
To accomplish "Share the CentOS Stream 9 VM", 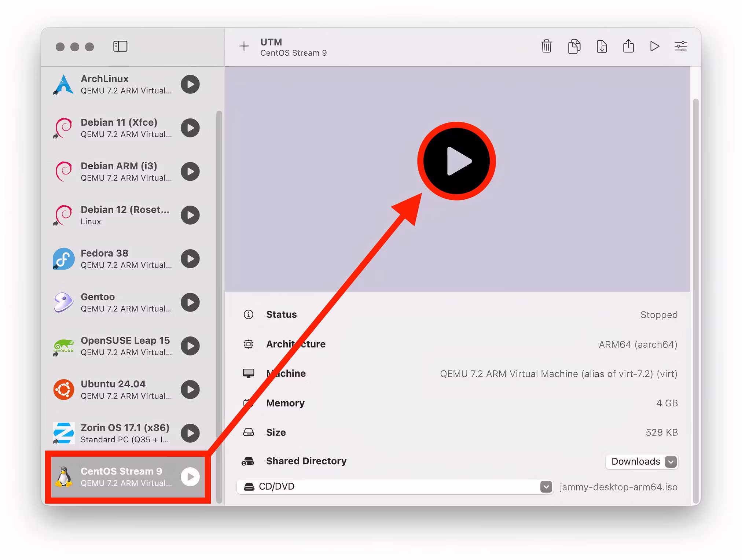I will pyautogui.click(x=628, y=47).
